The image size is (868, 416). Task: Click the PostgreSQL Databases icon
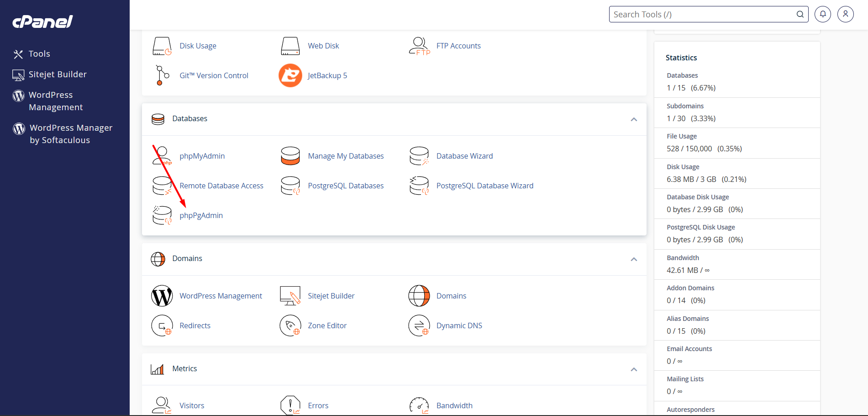click(290, 186)
